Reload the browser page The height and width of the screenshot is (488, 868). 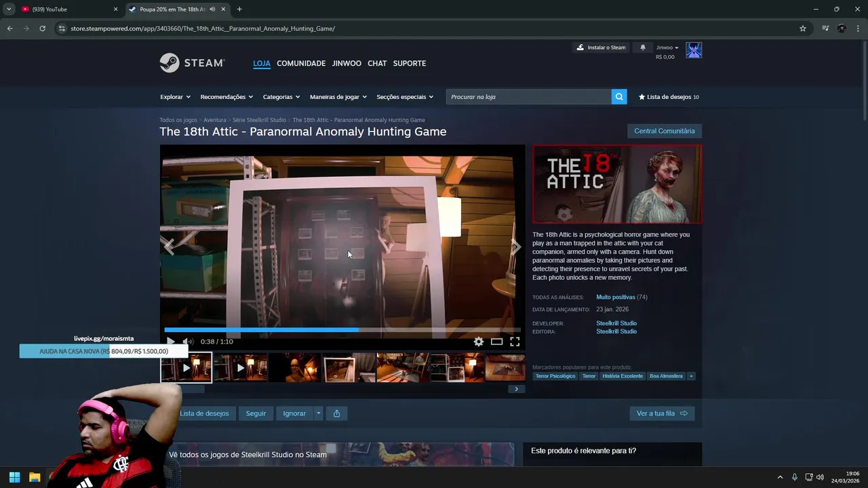42,28
